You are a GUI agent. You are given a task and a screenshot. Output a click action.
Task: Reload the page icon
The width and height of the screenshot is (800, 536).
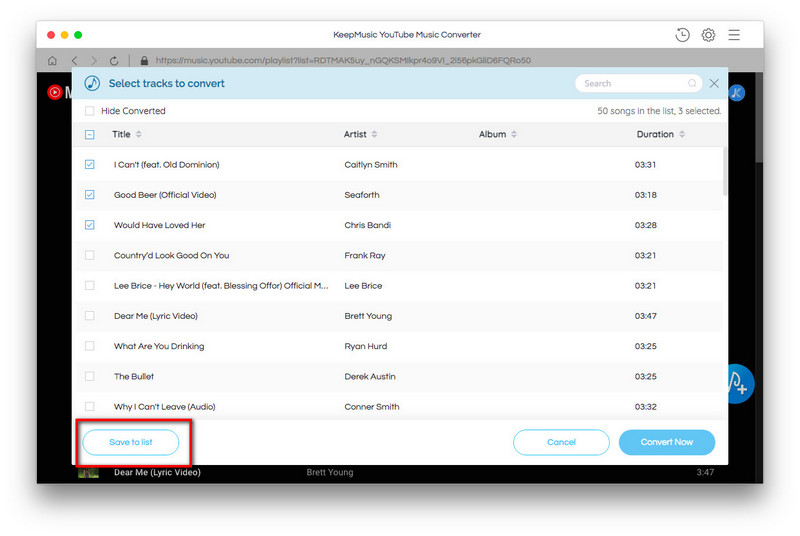point(114,61)
